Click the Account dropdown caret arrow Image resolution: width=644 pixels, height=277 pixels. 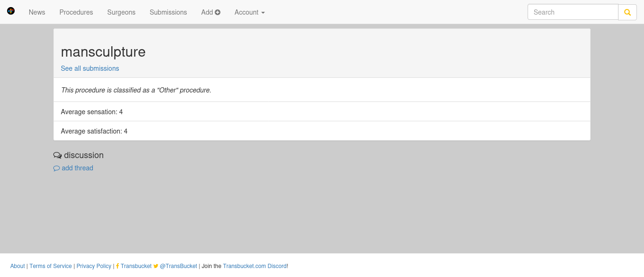pyautogui.click(x=263, y=13)
